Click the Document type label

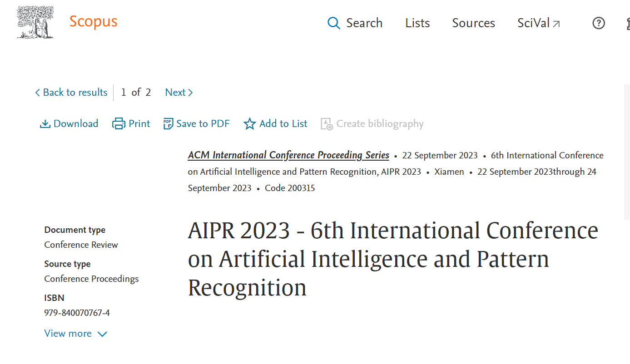tap(75, 230)
